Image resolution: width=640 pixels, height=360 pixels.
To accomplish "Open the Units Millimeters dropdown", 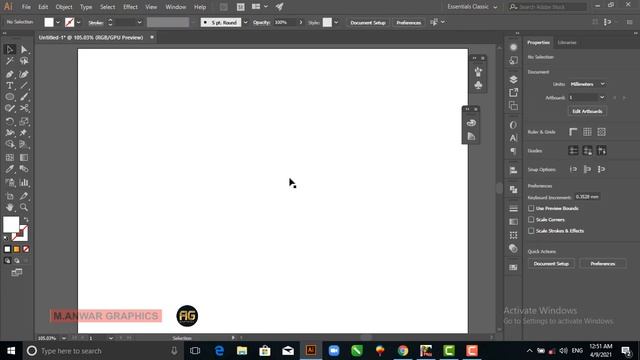I will (x=587, y=84).
